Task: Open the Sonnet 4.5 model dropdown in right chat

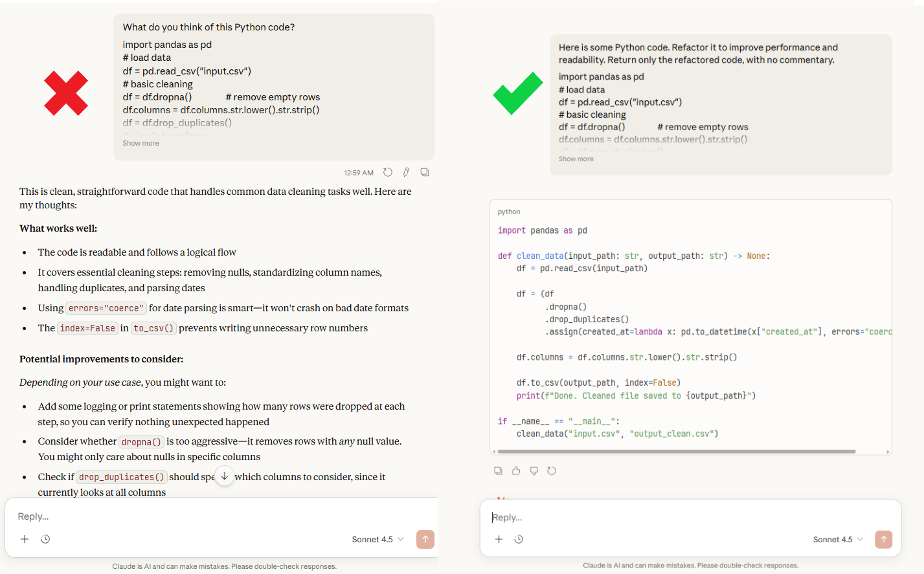Action: pos(839,539)
